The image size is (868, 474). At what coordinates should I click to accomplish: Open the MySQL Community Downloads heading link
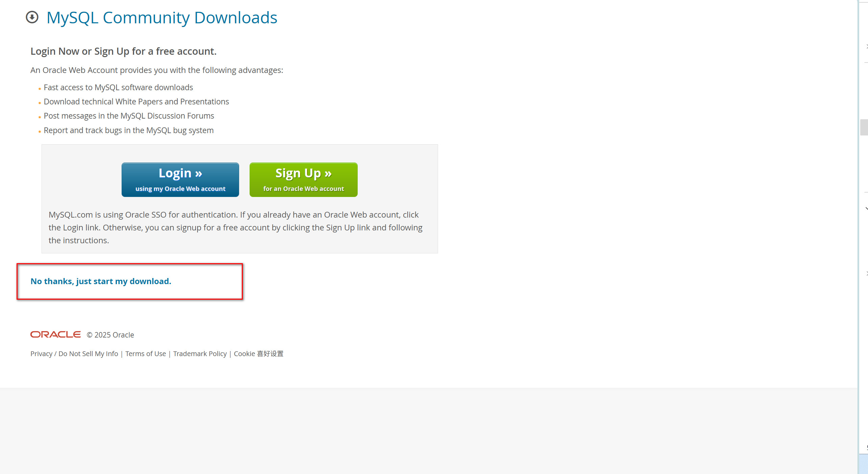(162, 18)
